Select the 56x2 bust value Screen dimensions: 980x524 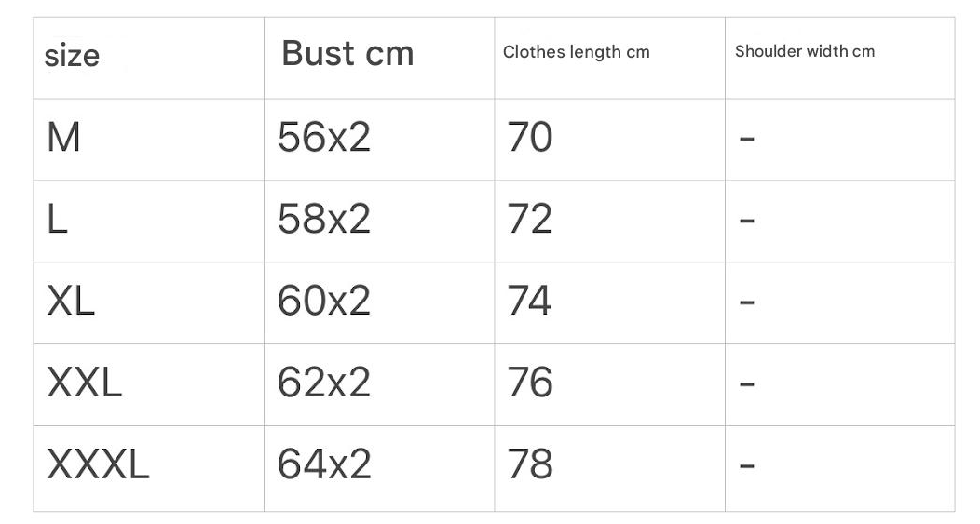[x=323, y=138]
